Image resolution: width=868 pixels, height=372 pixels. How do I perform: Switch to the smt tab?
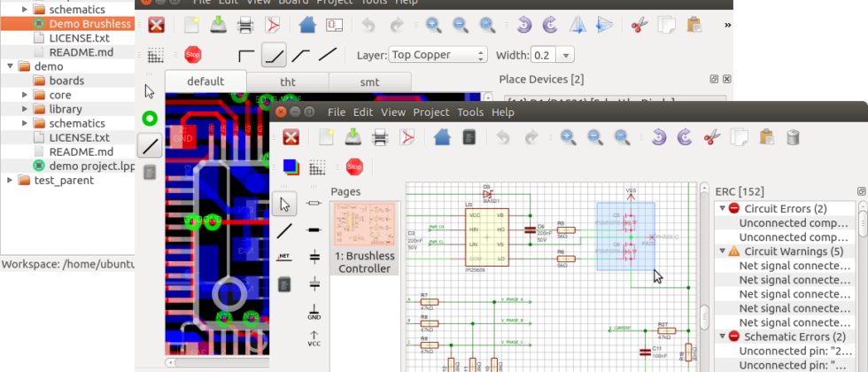point(369,81)
